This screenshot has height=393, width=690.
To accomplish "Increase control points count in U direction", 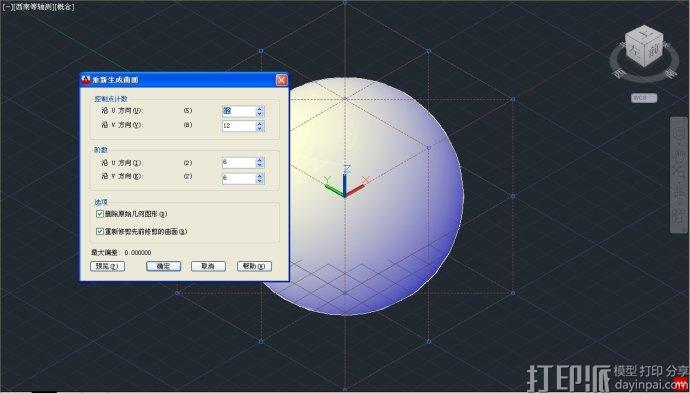I will 260,109.
